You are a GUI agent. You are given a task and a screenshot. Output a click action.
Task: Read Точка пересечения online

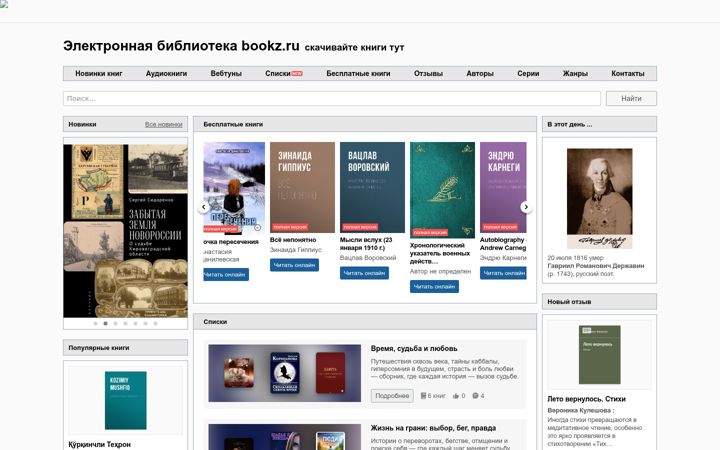pyautogui.click(x=226, y=275)
